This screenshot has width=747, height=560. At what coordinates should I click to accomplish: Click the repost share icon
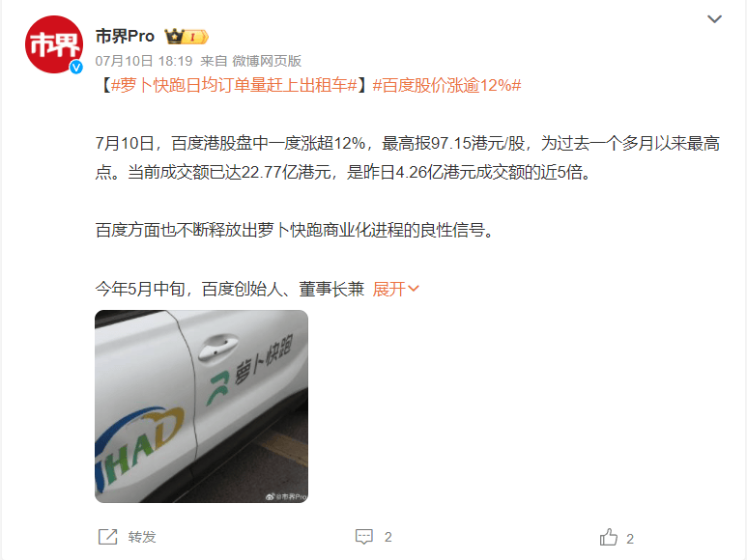click(107, 537)
